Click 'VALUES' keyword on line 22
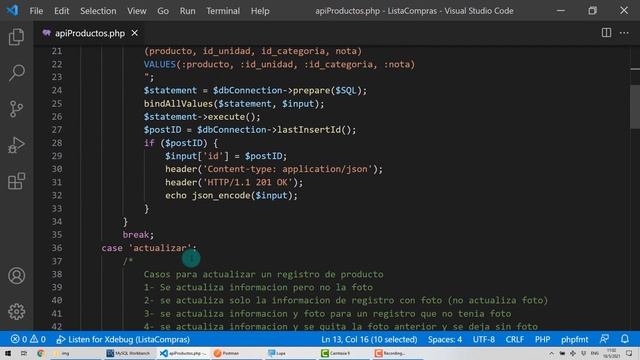640x360 pixels. [160, 64]
